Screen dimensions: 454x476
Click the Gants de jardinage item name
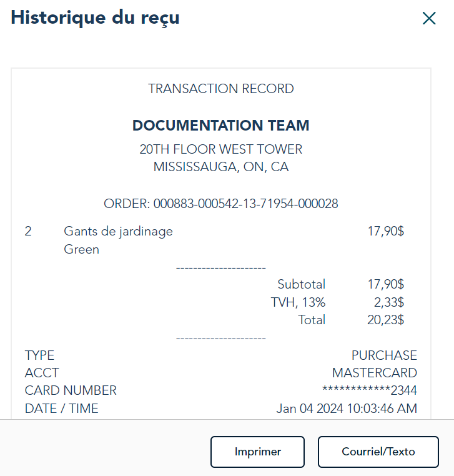coord(118,232)
